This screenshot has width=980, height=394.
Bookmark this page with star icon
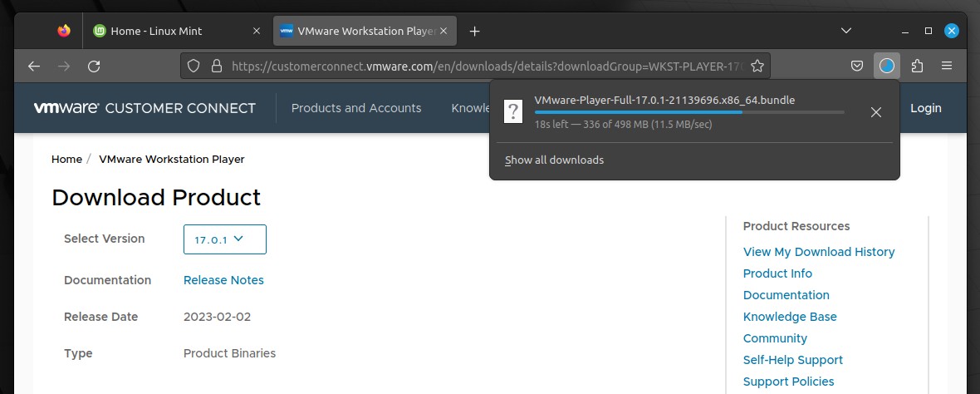pyautogui.click(x=757, y=66)
